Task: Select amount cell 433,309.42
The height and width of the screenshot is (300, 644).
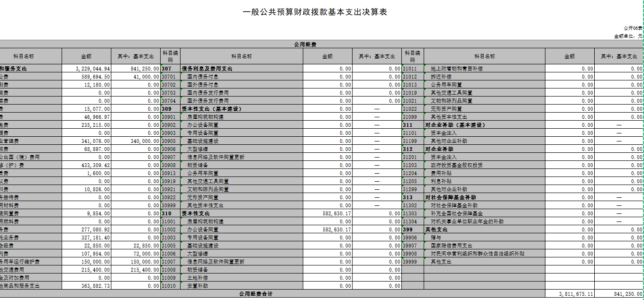Action: pos(86,165)
